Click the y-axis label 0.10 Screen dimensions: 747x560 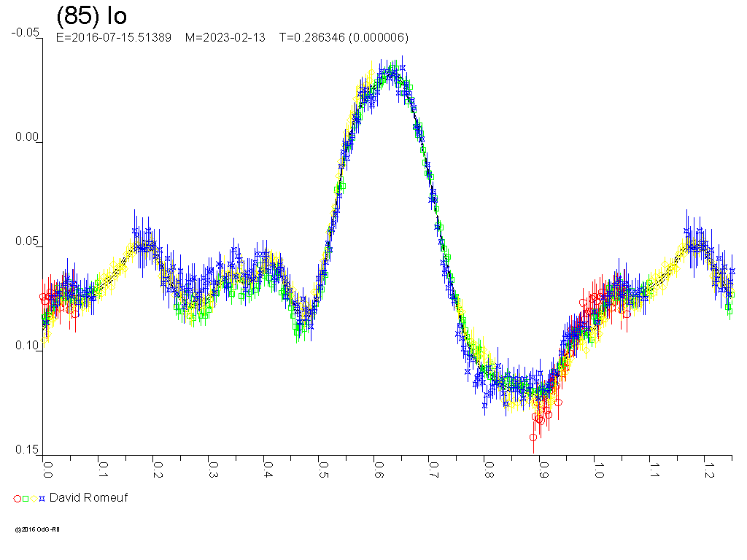click(x=27, y=345)
